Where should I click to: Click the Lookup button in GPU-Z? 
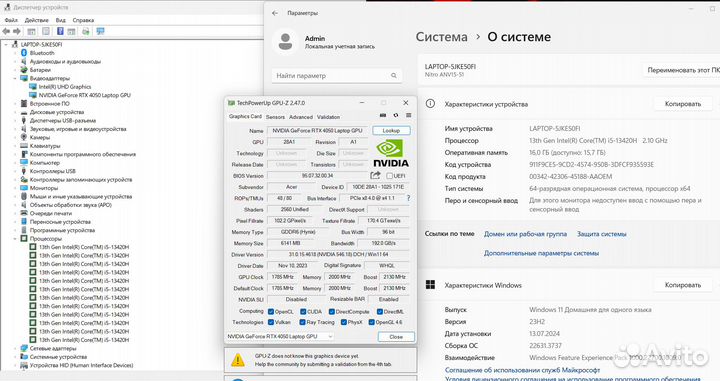[x=391, y=130]
